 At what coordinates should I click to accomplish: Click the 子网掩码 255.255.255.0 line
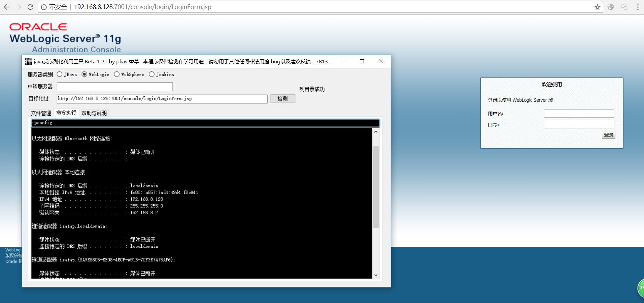(101, 206)
